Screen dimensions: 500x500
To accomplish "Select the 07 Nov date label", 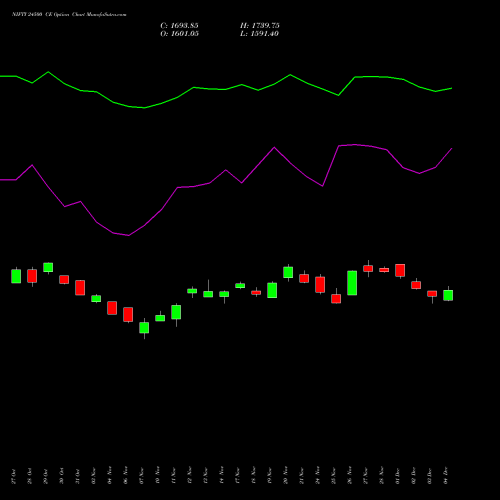I will [142, 476].
